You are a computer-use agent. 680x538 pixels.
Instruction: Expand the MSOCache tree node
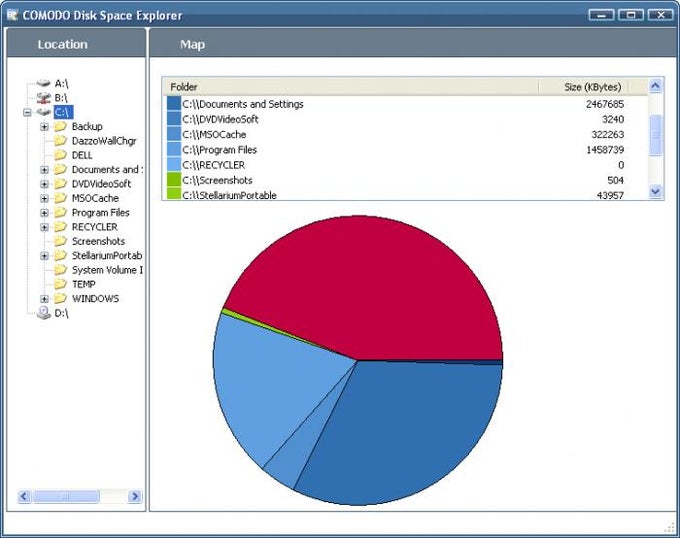(44, 198)
